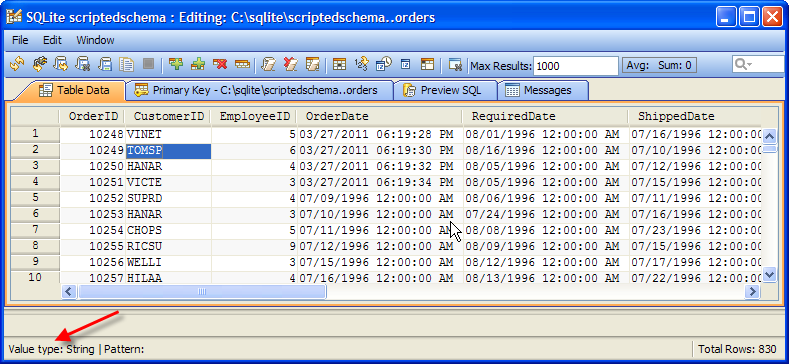Select RequiredDate 08/16/1996 cell
Screen dimensions: 789x364
[546, 151]
